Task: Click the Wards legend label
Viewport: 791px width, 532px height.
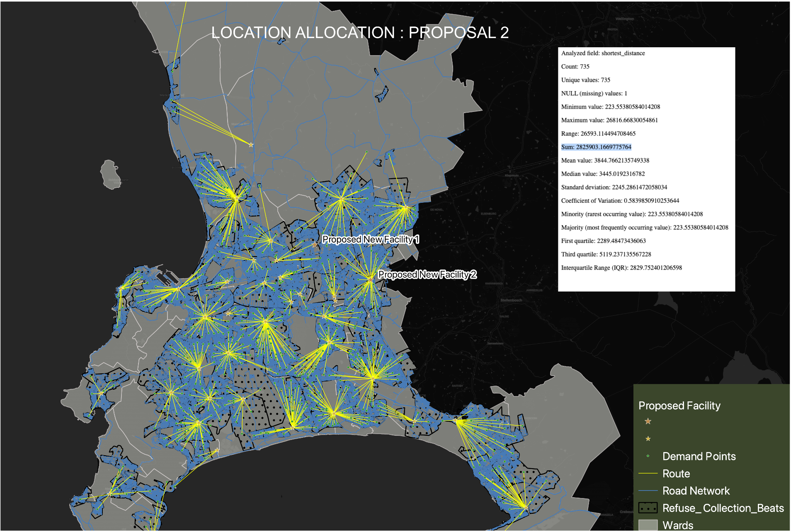Action: (x=678, y=525)
